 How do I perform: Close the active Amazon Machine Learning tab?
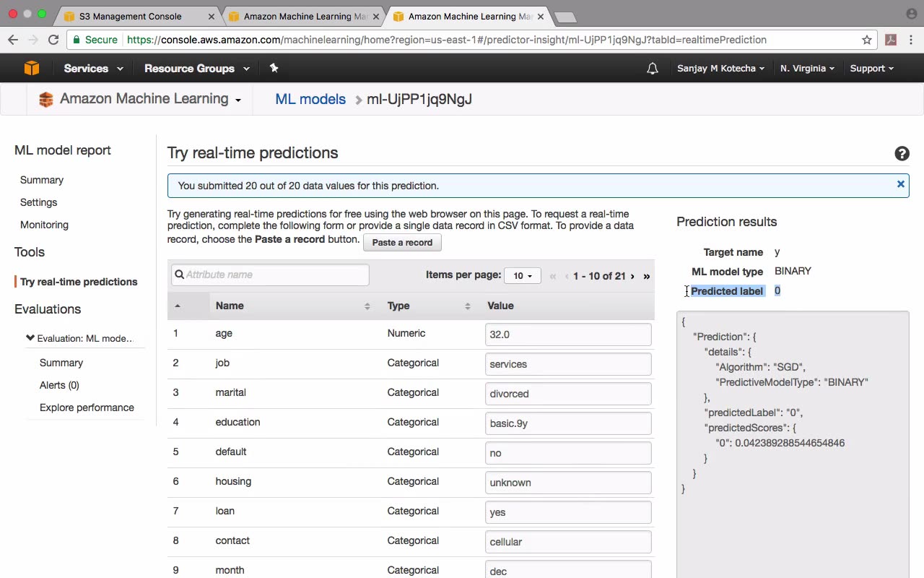click(541, 16)
